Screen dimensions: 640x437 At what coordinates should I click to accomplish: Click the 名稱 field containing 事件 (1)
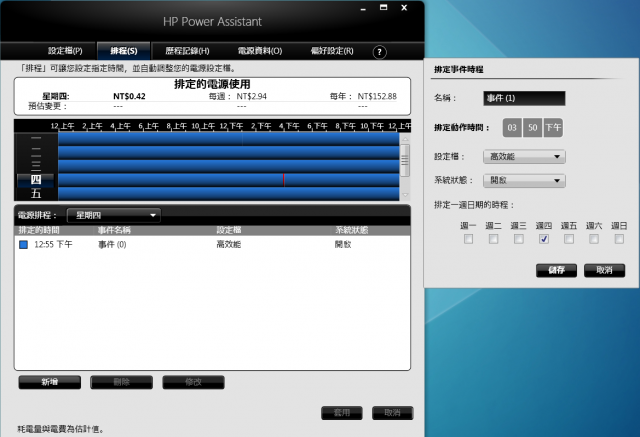pyautogui.click(x=524, y=98)
